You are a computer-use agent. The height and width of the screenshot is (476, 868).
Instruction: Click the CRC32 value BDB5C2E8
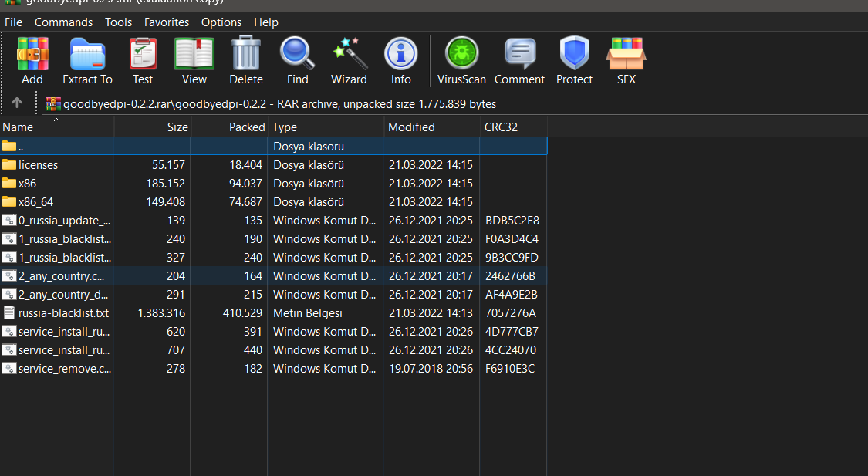pos(512,221)
